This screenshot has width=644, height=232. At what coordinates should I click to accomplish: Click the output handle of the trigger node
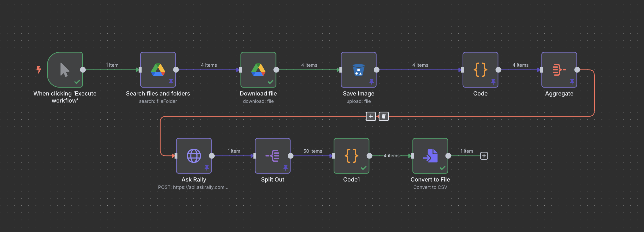83,70
